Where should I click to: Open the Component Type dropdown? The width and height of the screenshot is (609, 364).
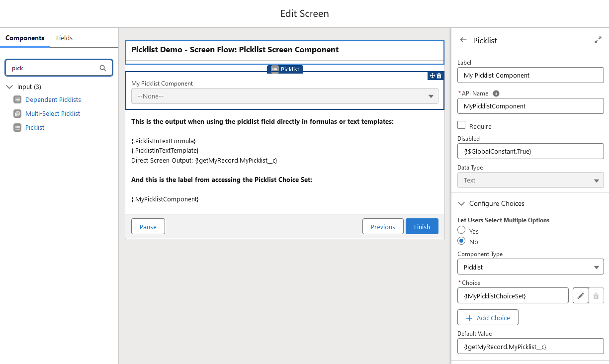click(530, 267)
